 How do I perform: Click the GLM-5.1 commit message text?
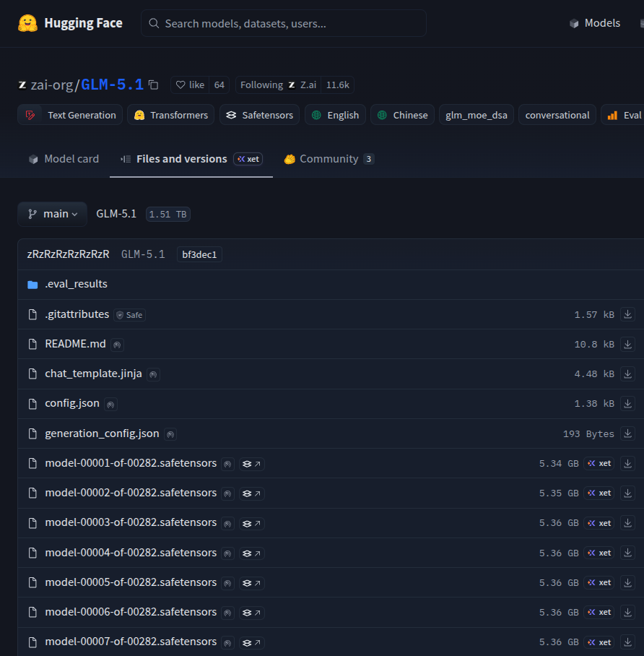(143, 254)
